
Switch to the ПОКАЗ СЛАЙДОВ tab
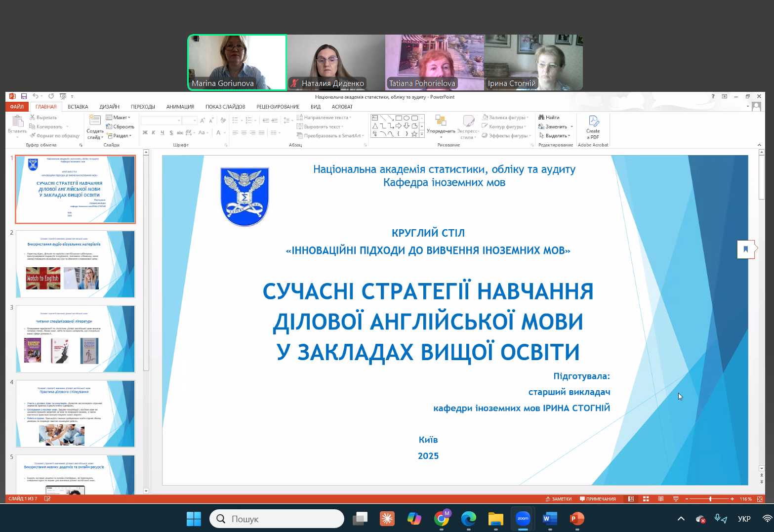coord(225,107)
